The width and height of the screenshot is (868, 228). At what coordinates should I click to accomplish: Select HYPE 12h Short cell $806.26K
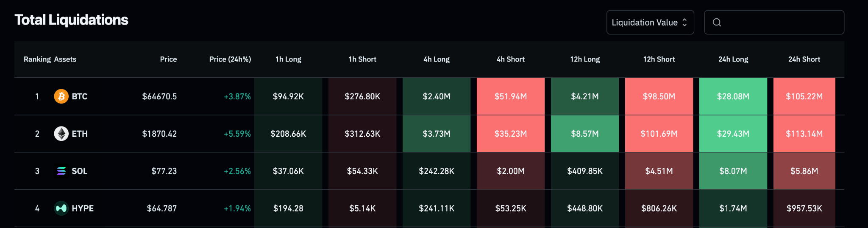(659, 208)
